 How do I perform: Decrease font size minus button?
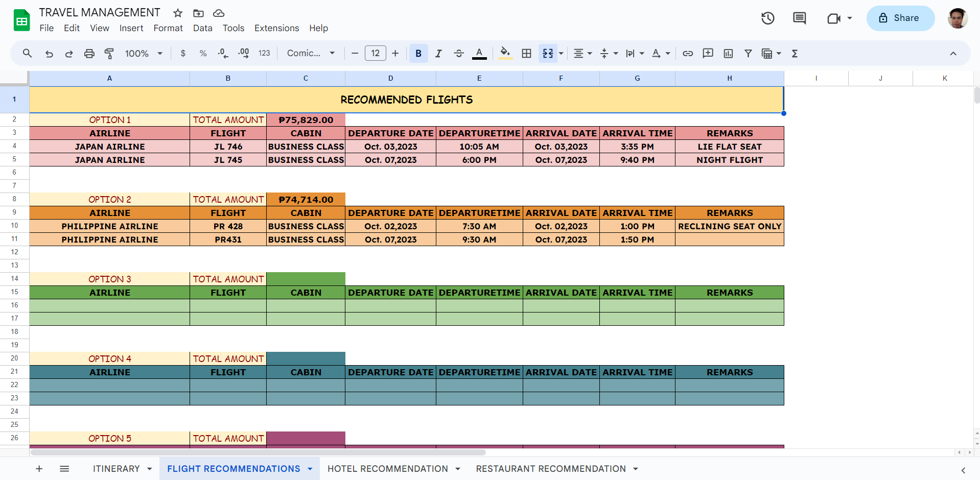355,53
